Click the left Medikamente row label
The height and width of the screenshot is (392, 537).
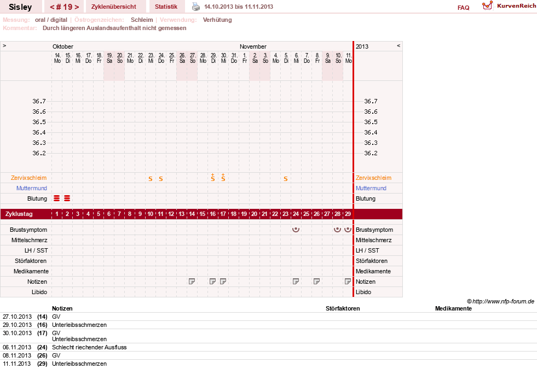(31, 271)
